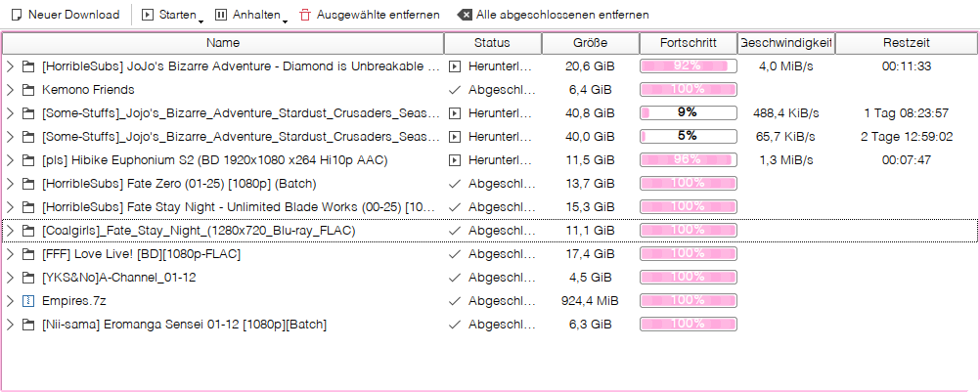This screenshot has height=392, width=980.
Task: Click the red trash icon for Ausgewählte entfernen
Action: pos(305,15)
